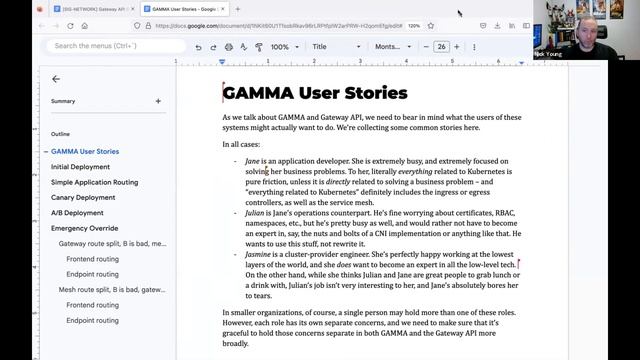This screenshot has height=360, width=640.
Task: Open the browser downloads panel
Action: point(497,26)
